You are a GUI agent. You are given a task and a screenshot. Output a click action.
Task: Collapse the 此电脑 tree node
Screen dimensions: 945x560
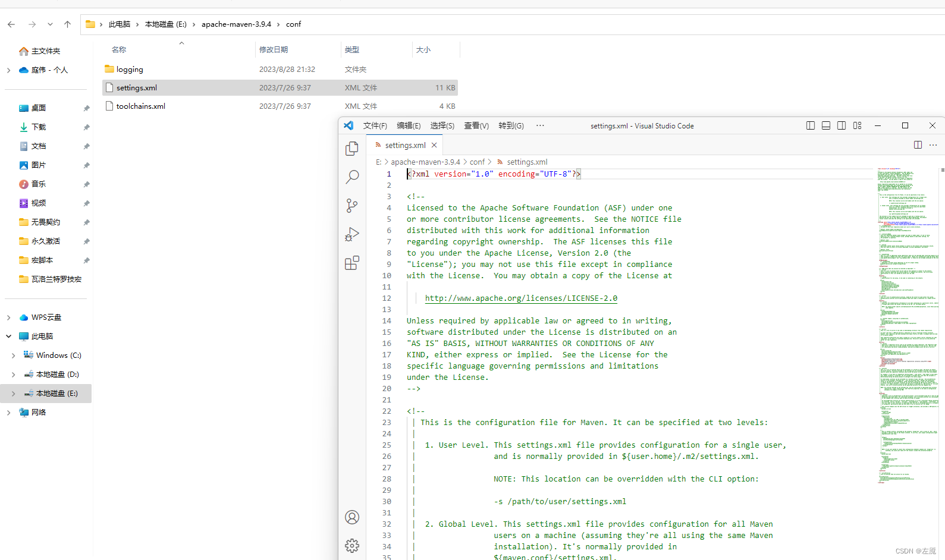coord(8,336)
